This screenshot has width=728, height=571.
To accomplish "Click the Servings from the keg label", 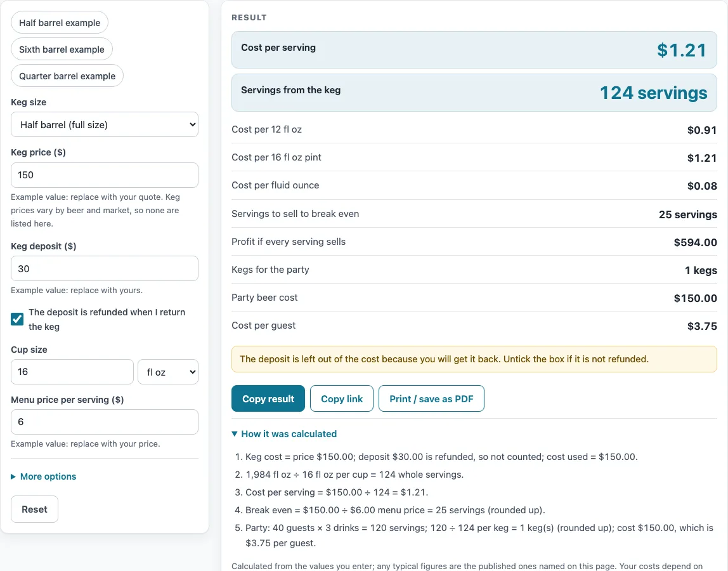I will point(290,90).
